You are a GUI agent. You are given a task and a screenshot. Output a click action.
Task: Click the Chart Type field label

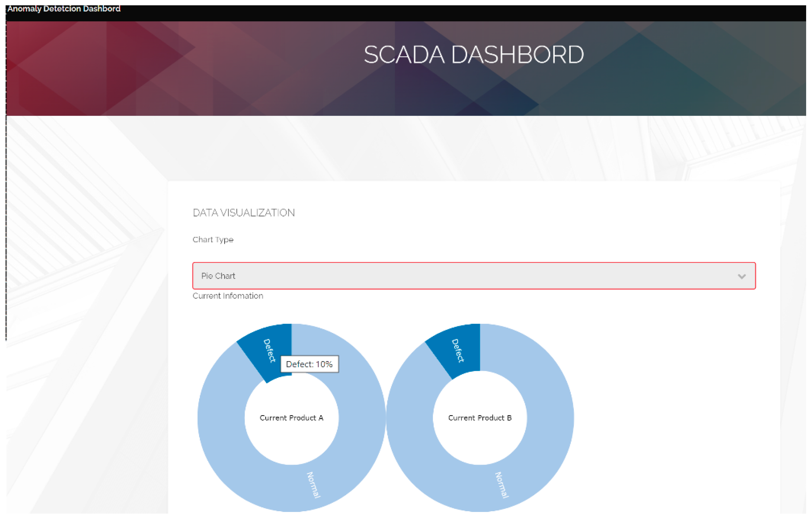(213, 240)
